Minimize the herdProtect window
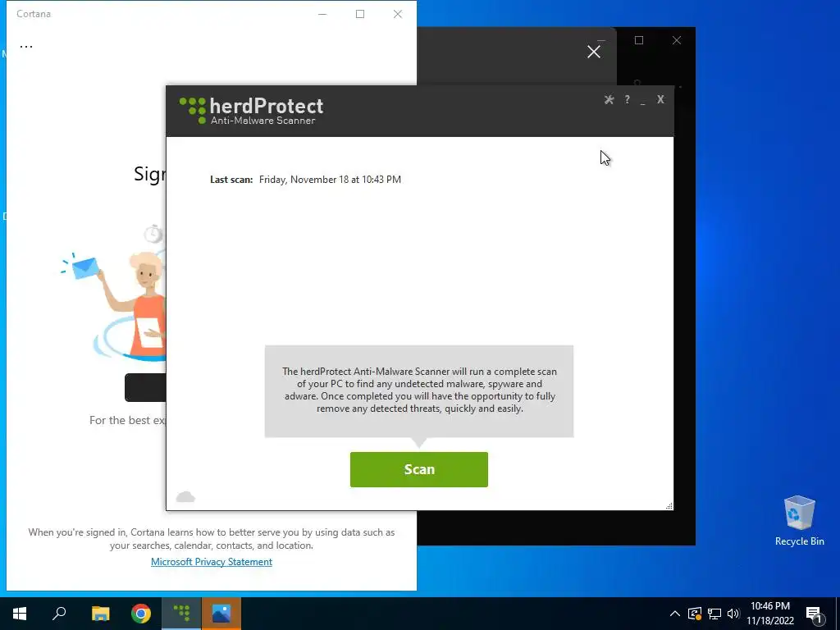This screenshot has width=840, height=630. coord(643,101)
